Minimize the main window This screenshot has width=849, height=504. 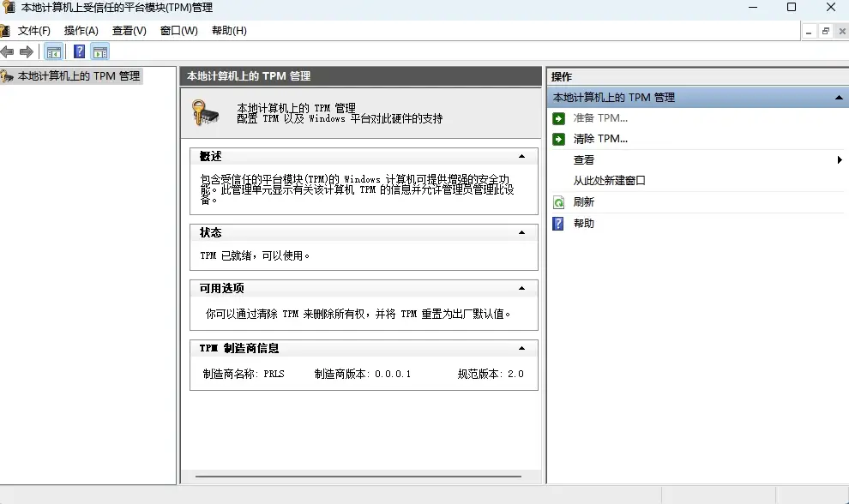pos(753,7)
